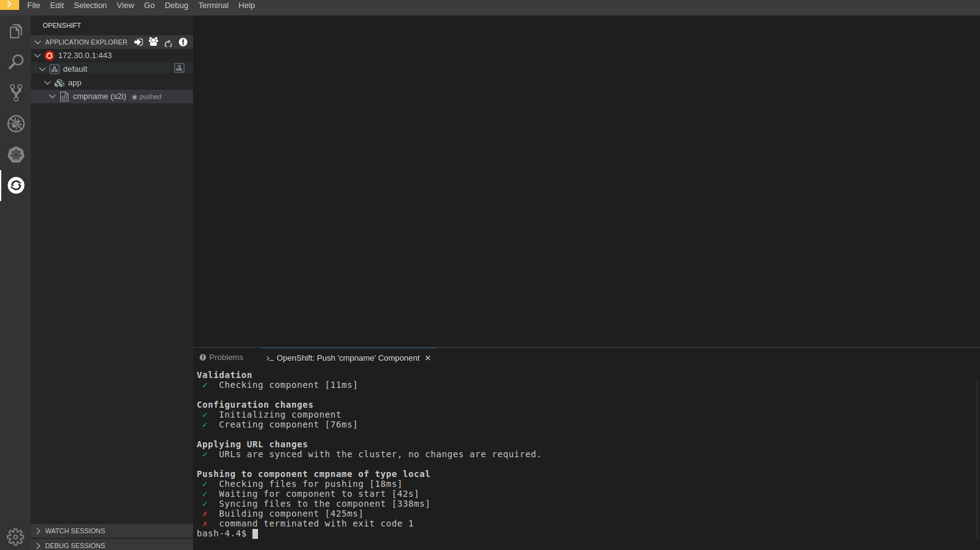Open the Go menu
Image resolution: width=980 pixels, height=550 pixels.
click(x=149, y=5)
